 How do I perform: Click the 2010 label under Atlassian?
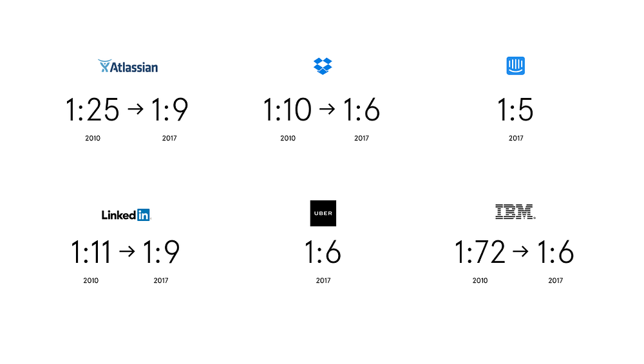[x=93, y=138]
